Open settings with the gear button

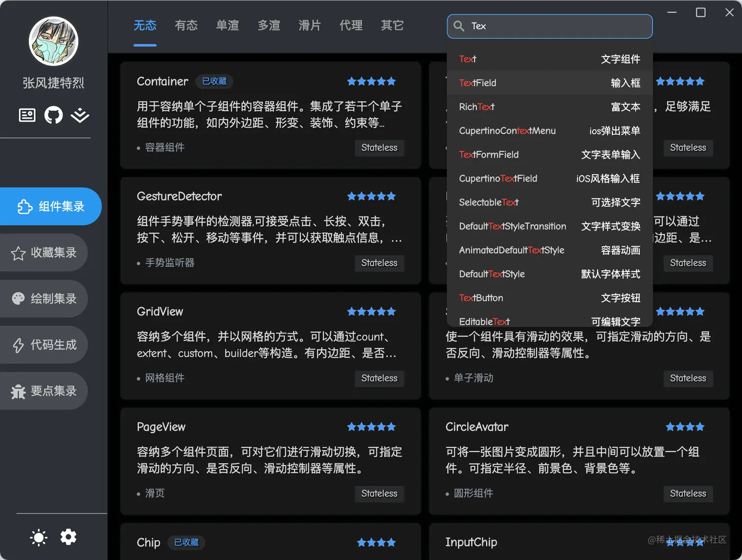(68, 537)
